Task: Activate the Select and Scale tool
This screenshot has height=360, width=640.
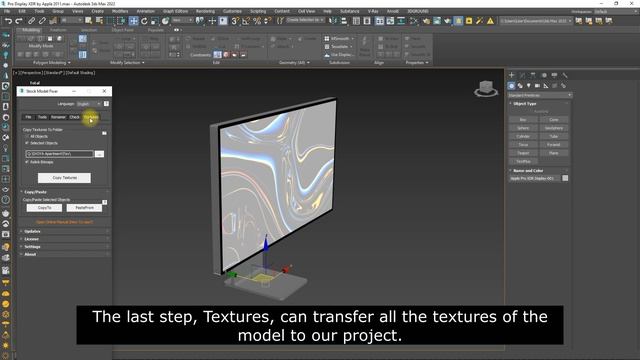Action: 155,21
